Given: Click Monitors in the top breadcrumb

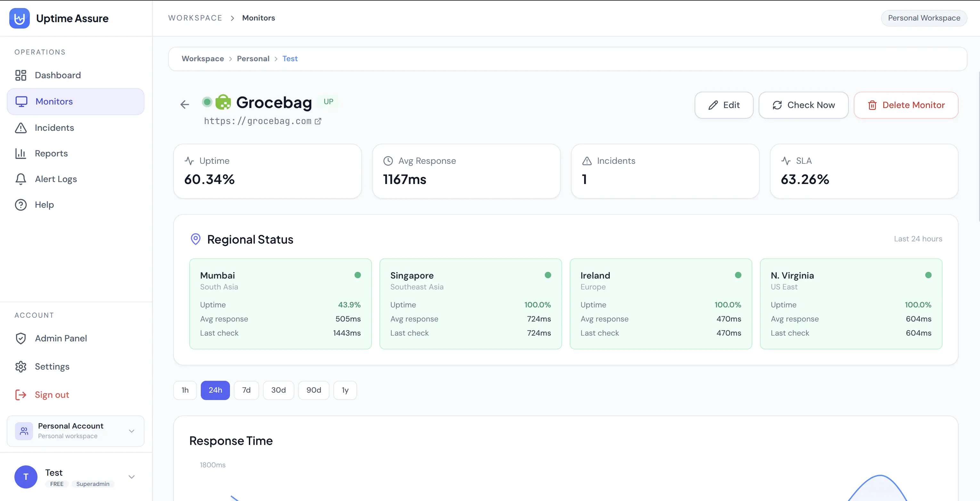Looking at the screenshot, I should 258,18.
